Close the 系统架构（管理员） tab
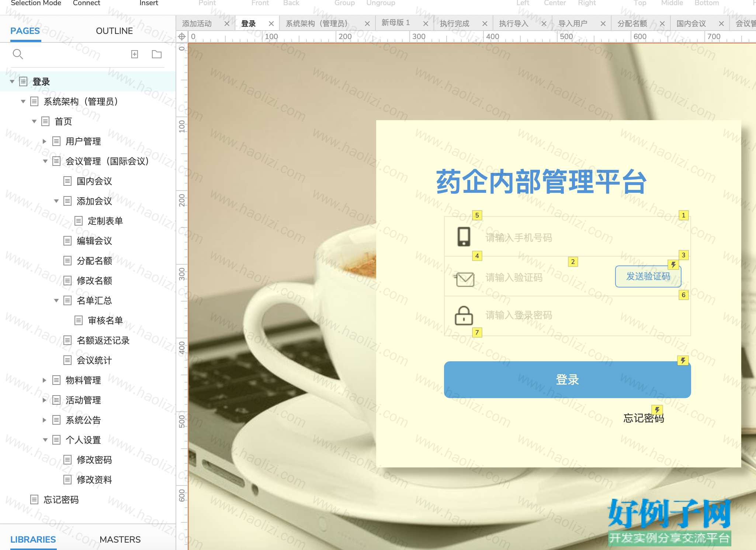Viewport: 756px width, 550px height. pos(367,24)
